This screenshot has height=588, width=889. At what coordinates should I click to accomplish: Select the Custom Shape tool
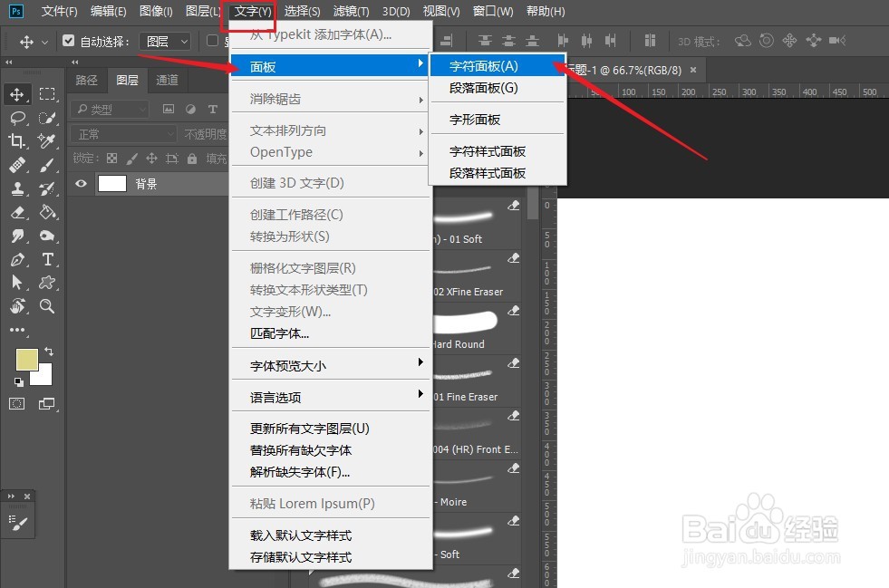47,283
